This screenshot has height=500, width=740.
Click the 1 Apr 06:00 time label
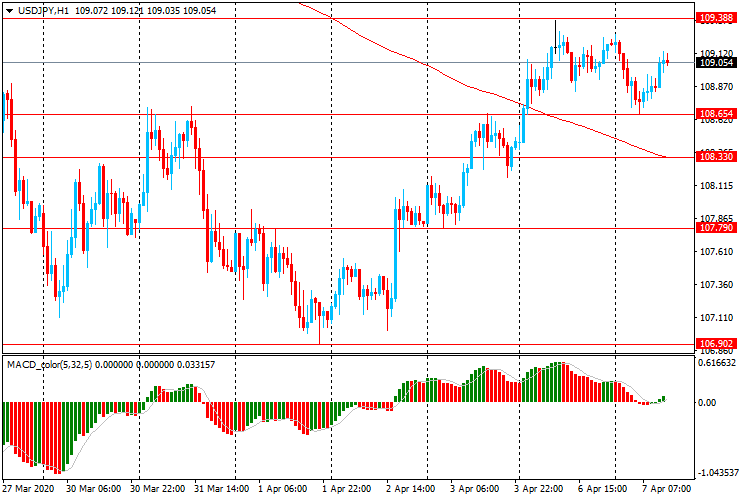pyautogui.click(x=283, y=488)
